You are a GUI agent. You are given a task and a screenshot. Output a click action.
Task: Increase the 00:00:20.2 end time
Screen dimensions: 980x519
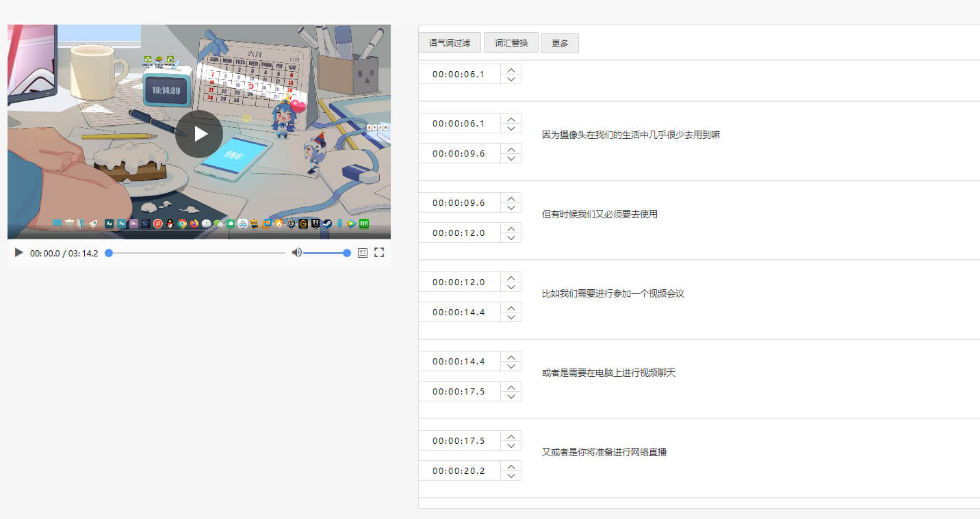pos(511,466)
